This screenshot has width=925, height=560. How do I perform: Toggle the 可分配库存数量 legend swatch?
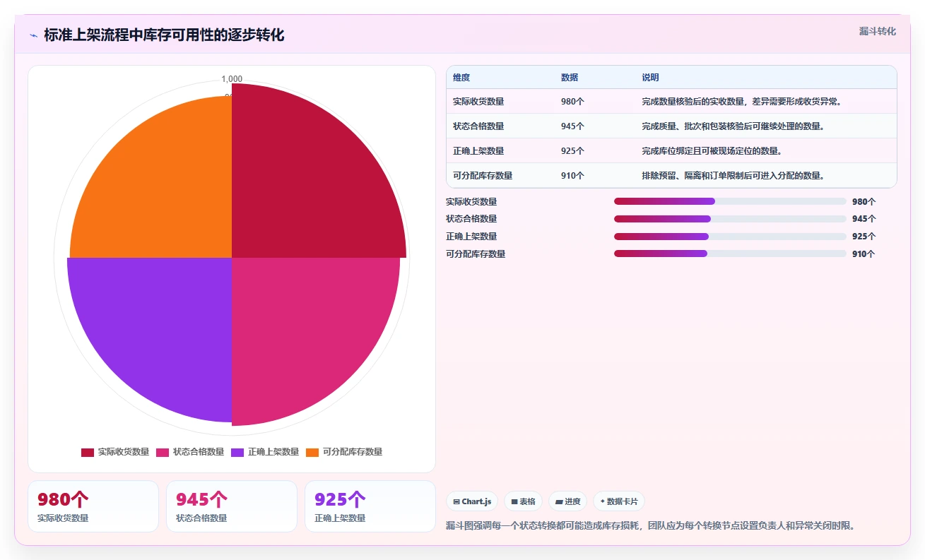tap(312, 452)
